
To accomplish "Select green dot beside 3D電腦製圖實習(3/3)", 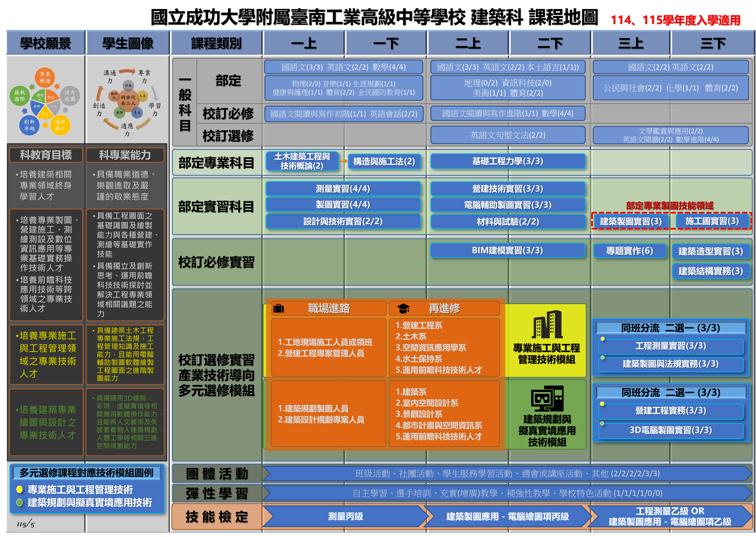I will point(602,424).
